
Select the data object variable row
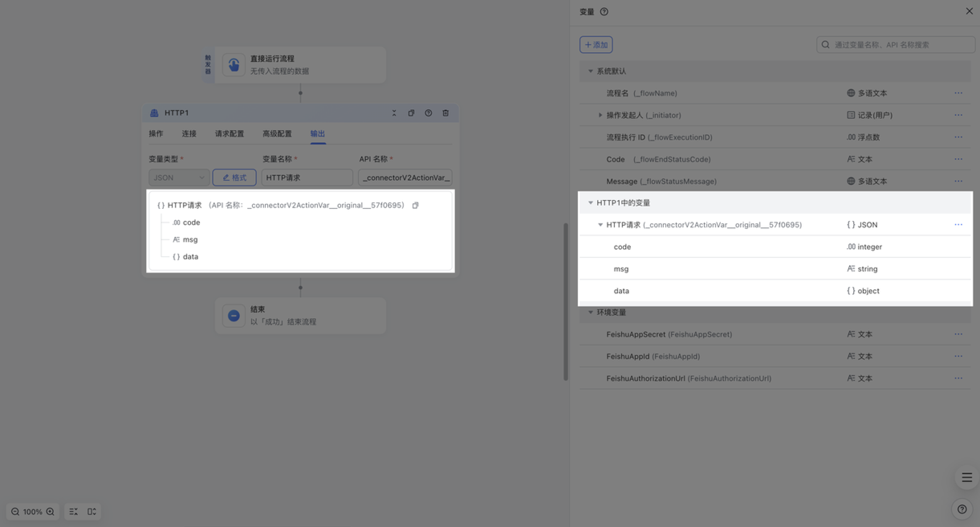point(775,291)
